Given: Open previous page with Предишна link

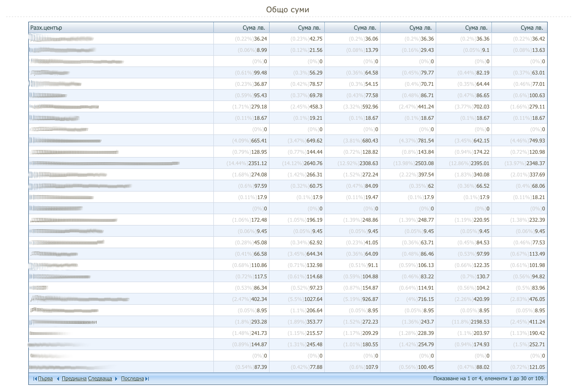Looking at the screenshot, I should tap(74, 379).
